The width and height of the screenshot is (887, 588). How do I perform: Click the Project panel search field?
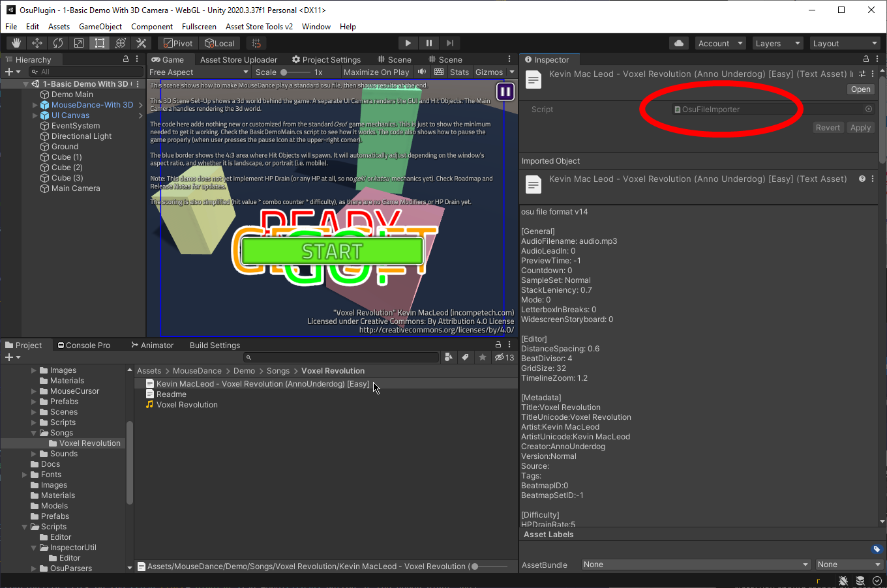(341, 357)
